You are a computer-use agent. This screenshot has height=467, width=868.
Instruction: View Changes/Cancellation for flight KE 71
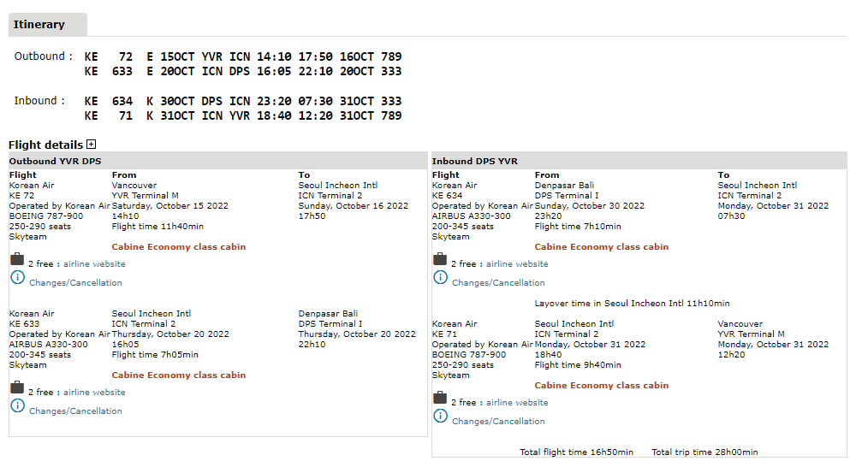(x=498, y=422)
